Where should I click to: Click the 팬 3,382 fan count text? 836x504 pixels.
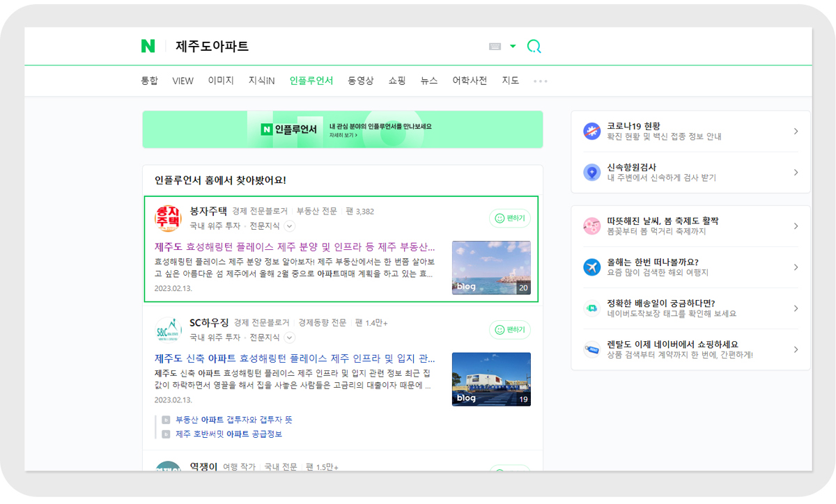[359, 212]
